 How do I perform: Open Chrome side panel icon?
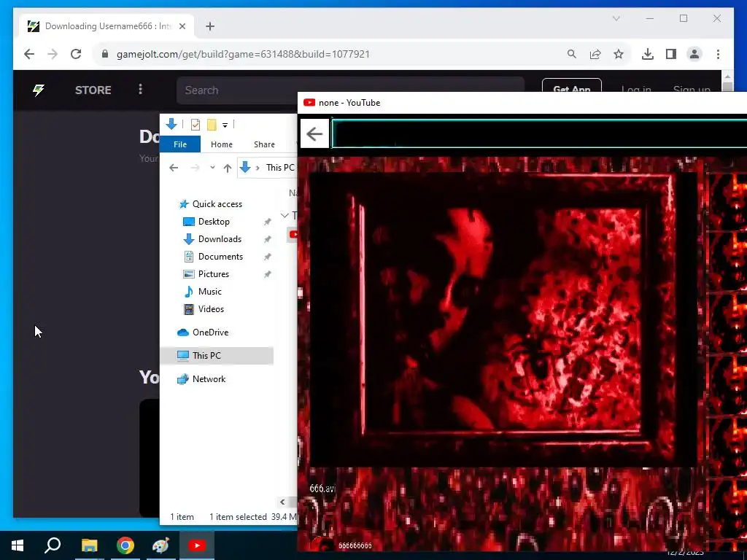point(671,54)
